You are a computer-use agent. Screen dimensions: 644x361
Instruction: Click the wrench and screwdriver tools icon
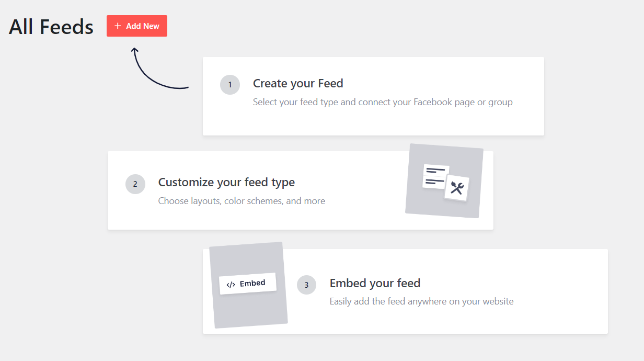[x=457, y=188]
